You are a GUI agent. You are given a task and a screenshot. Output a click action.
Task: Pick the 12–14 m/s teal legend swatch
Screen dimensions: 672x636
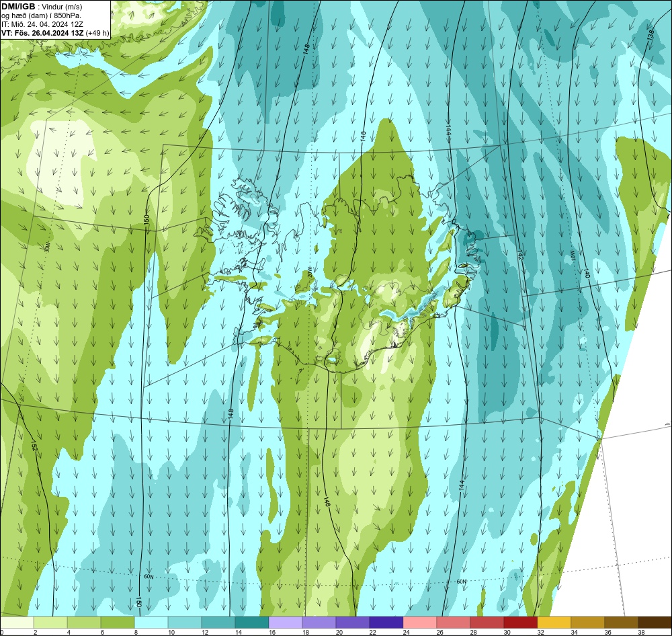[218, 623]
